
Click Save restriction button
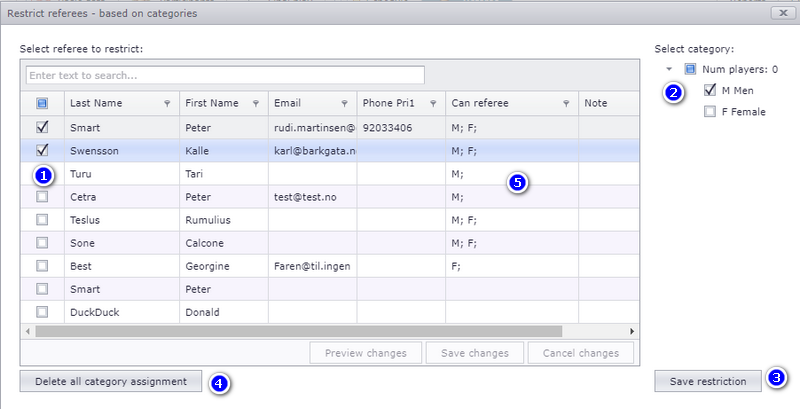[x=708, y=381]
